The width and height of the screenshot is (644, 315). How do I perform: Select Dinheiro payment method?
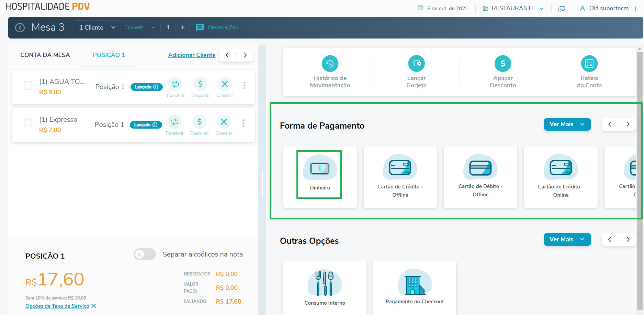click(320, 177)
